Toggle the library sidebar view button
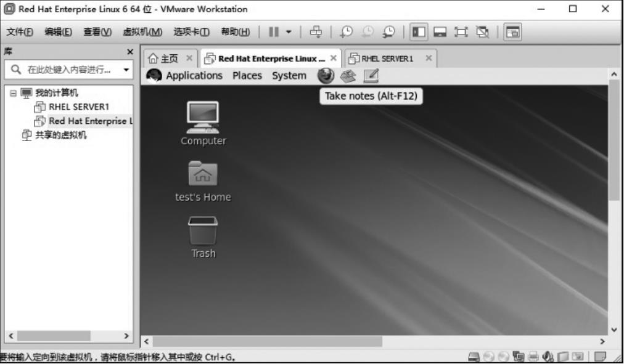This screenshot has width=624, height=364. 419,32
